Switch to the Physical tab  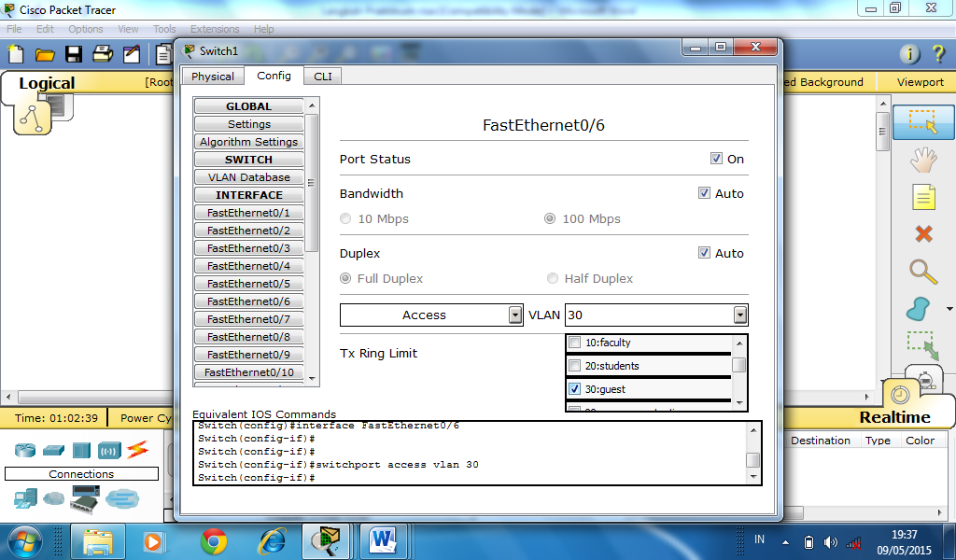[x=213, y=77]
